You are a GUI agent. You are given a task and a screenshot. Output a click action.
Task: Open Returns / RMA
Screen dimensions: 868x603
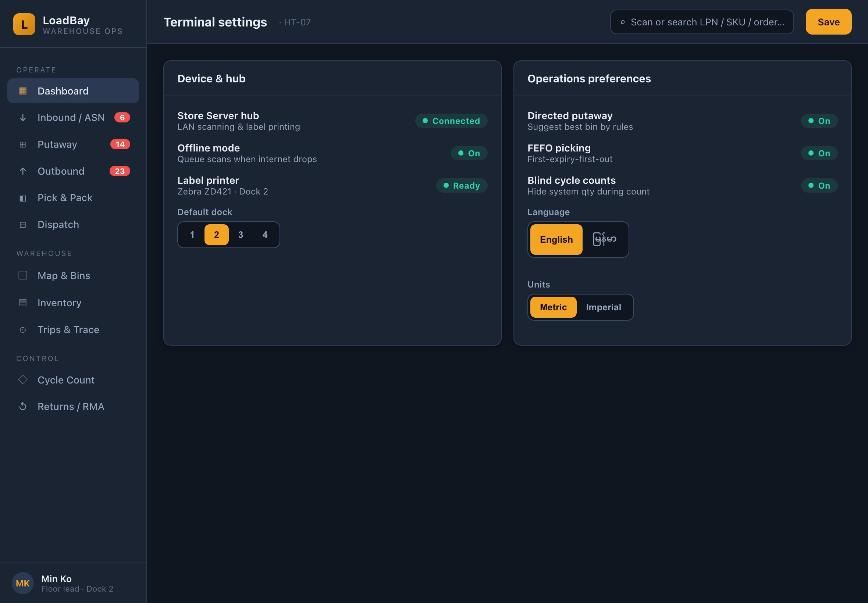pyautogui.click(x=73, y=407)
